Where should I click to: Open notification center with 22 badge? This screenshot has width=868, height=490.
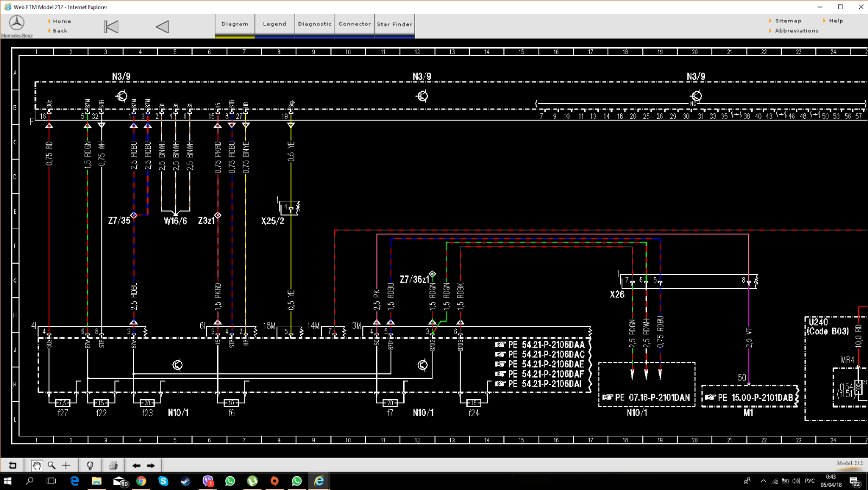[x=854, y=481]
